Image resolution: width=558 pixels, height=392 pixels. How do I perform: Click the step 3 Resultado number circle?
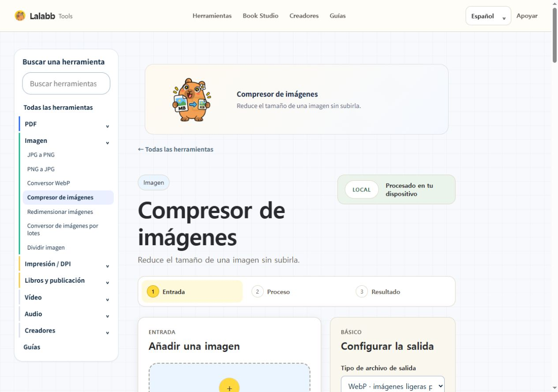tap(362, 291)
